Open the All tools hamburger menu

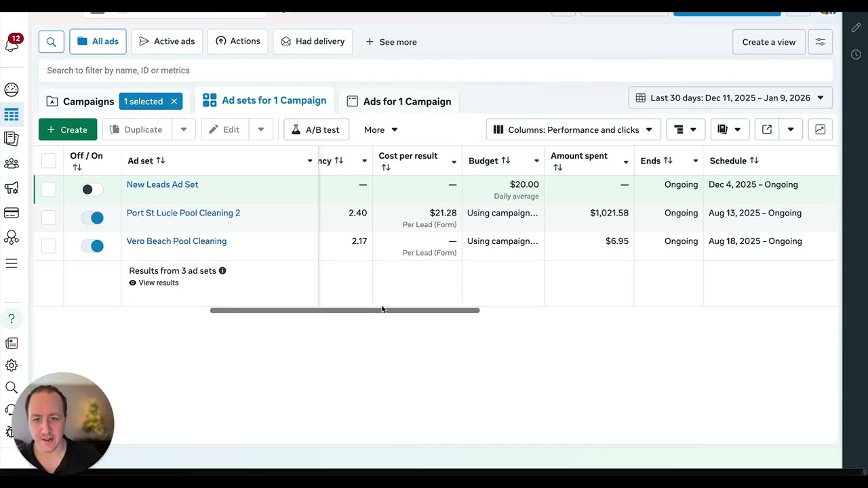tap(12, 263)
